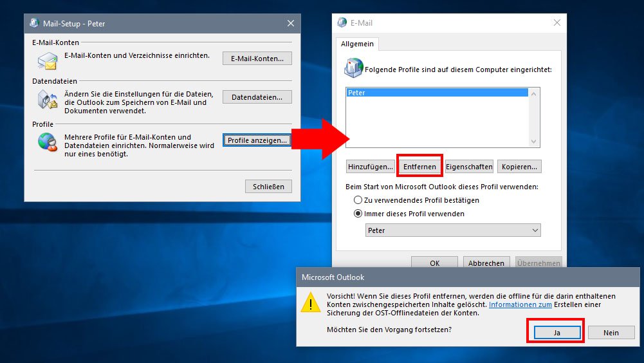The height and width of the screenshot is (363, 644).
Task: Click the yellow warning triangle icon
Action: [312, 302]
